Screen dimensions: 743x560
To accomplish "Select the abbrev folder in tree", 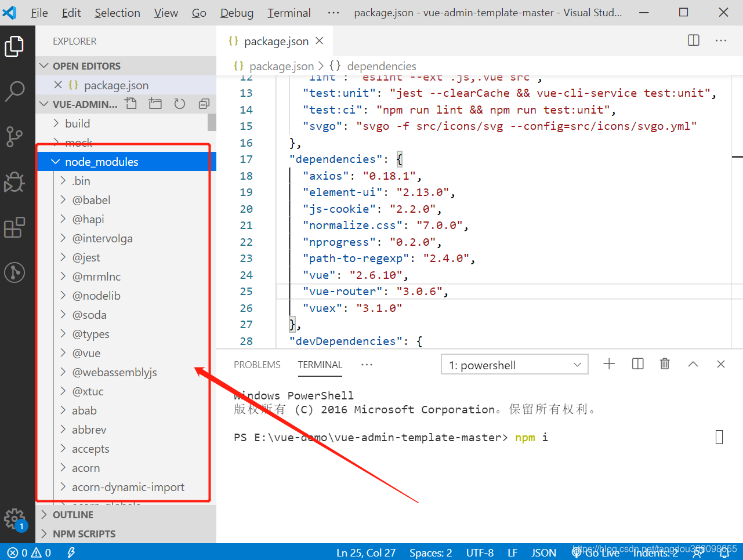I will coord(126,430).
